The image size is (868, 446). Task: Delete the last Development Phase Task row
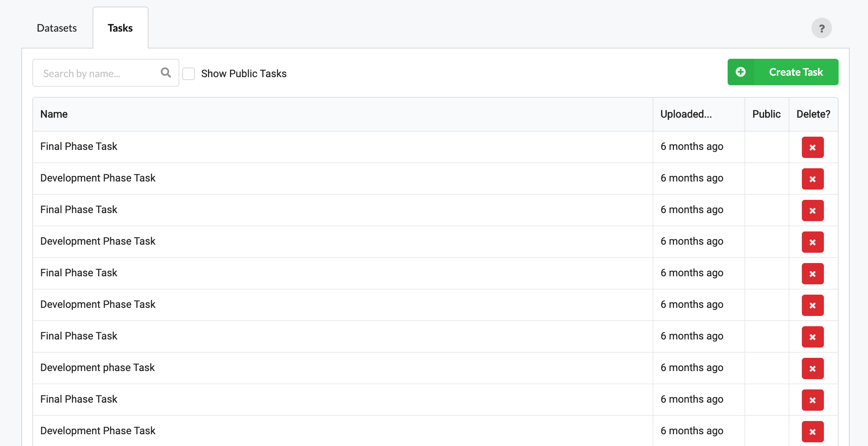(813, 431)
